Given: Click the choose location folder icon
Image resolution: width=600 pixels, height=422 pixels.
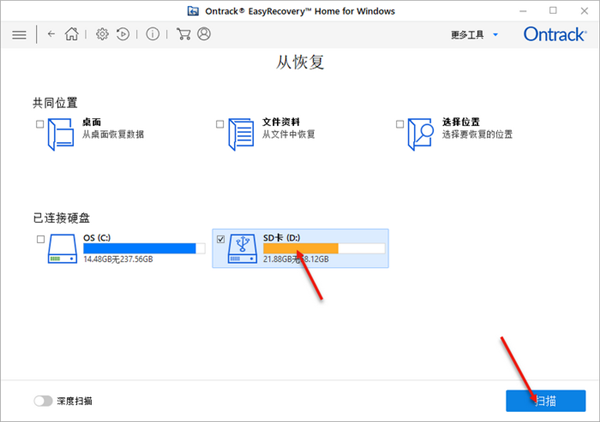Looking at the screenshot, I should click(x=421, y=134).
